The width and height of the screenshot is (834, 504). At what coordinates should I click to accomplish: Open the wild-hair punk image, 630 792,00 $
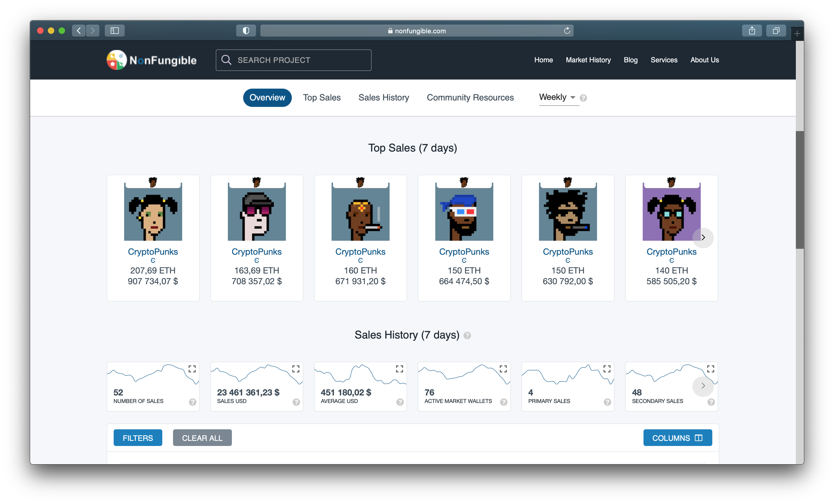click(568, 211)
